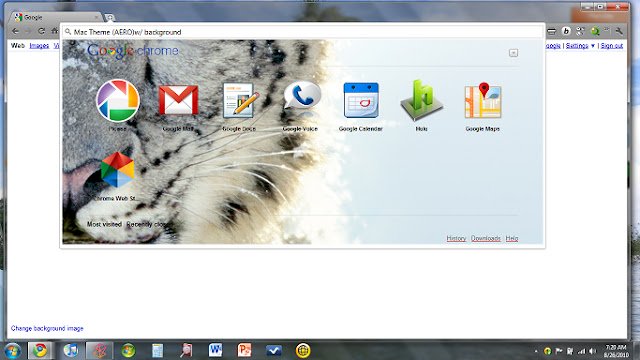Open the Downloads link

tap(486, 238)
